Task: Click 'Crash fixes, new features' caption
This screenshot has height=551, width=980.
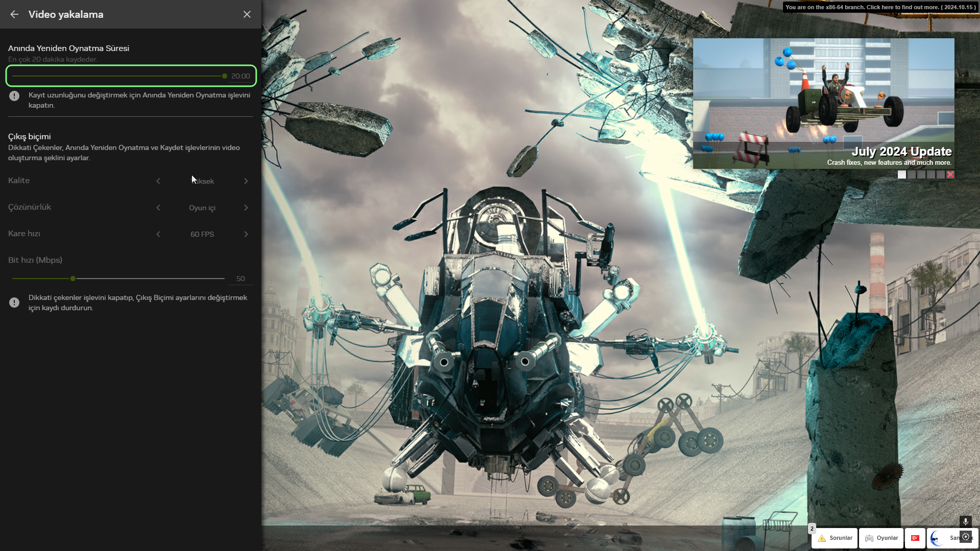Action: point(889,162)
